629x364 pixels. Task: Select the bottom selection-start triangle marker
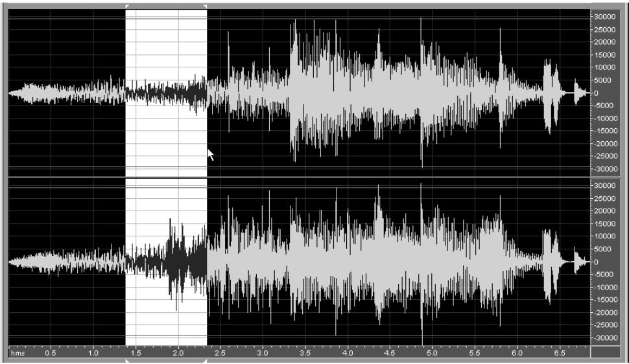tap(127, 361)
